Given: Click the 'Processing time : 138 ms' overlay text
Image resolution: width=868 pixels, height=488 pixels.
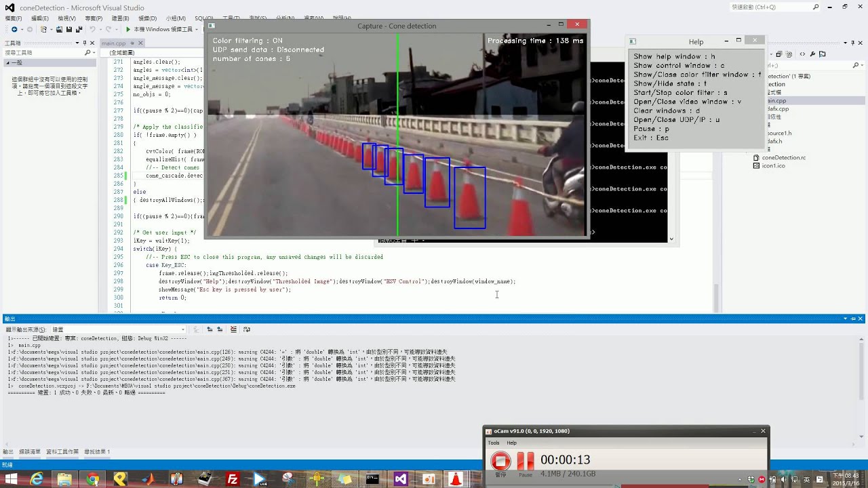Looking at the screenshot, I should tap(535, 41).
